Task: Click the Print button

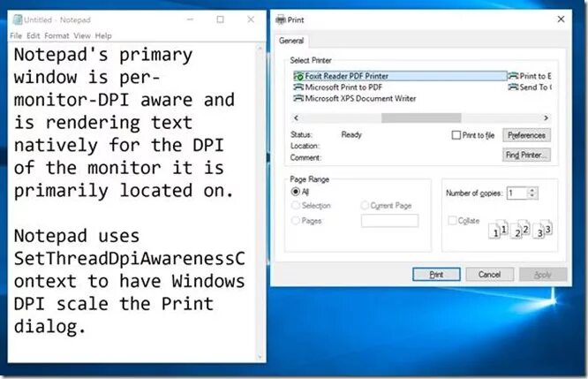Action: click(436, 274)
